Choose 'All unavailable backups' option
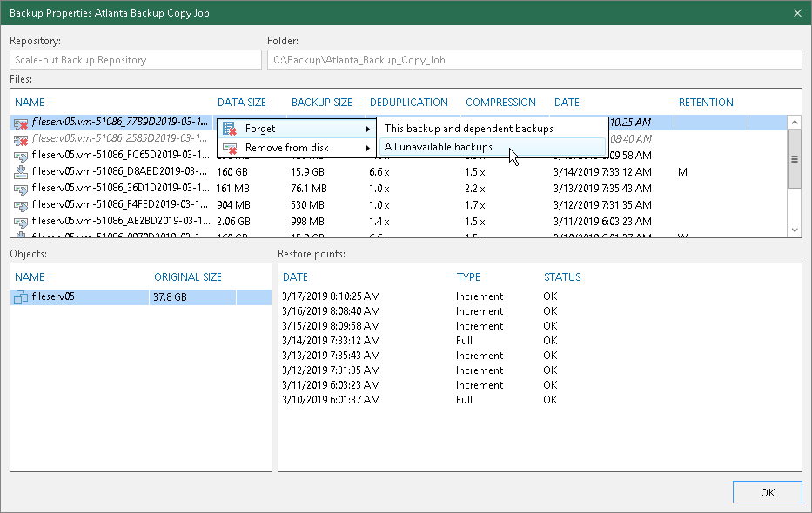 [x=439, y=147]
